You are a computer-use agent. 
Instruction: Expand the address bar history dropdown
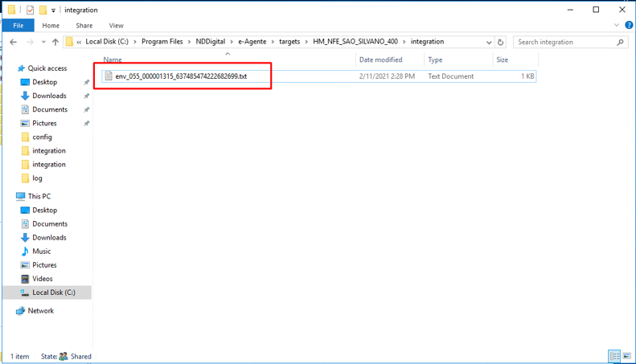tap(489, 42)
